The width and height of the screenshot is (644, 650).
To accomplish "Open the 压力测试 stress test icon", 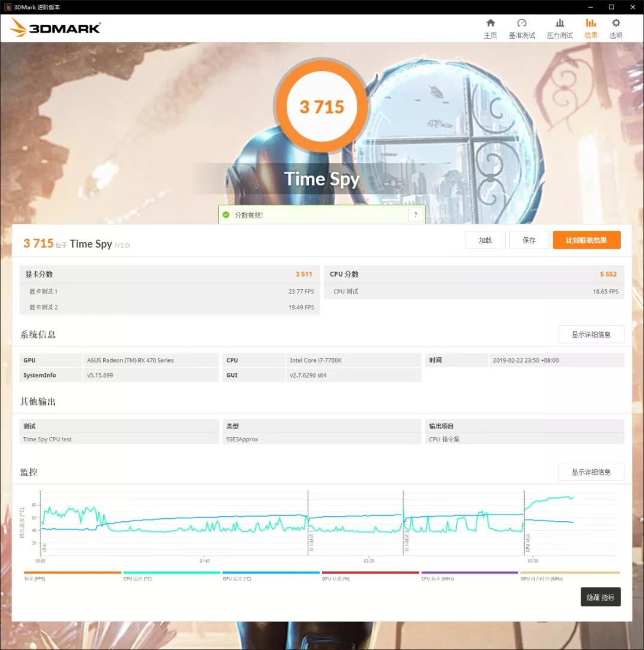I will 559,23.
